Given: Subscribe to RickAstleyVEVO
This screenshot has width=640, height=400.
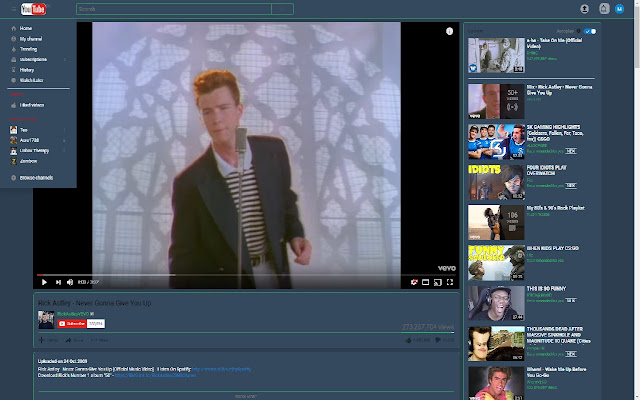Looking at the screenshot, I should [x=72, y=324].
